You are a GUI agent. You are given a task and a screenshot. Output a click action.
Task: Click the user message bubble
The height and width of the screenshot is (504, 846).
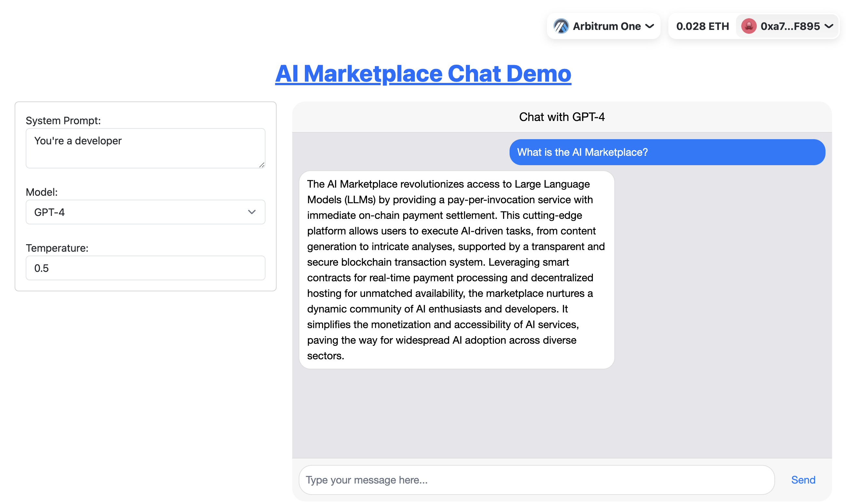[667, 152]
